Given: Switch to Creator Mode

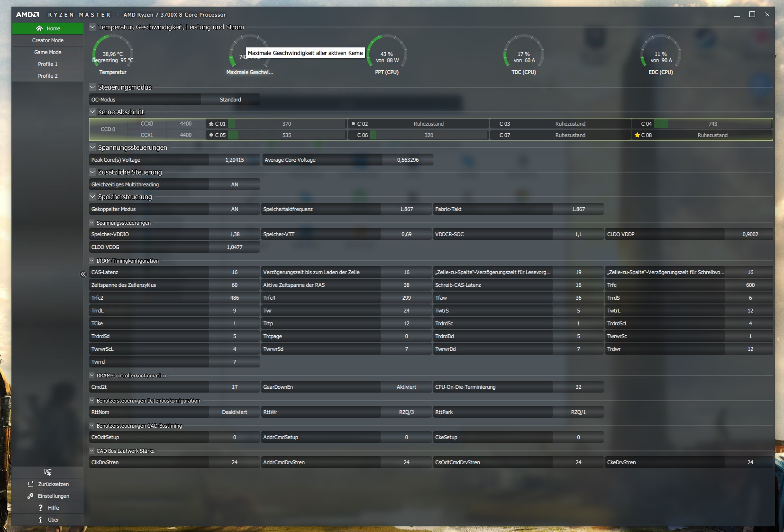Looking at the screenshot, I should coord(47,40).
